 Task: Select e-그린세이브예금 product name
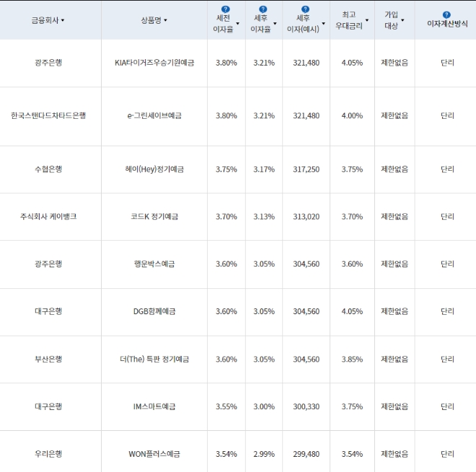(154, 115)
